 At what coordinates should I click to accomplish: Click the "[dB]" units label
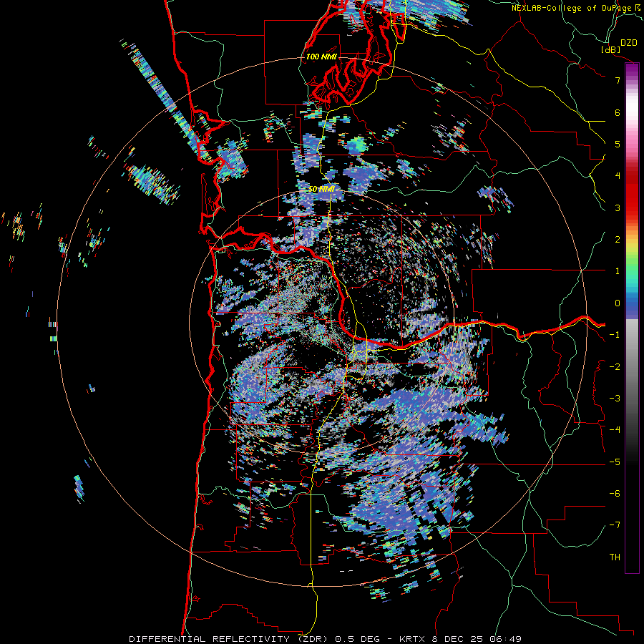(611, 49)
